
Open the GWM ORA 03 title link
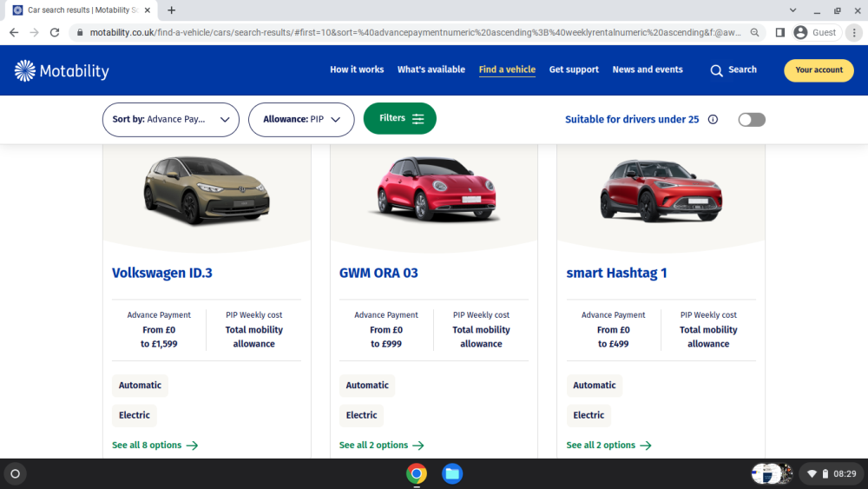coord(378,273)
